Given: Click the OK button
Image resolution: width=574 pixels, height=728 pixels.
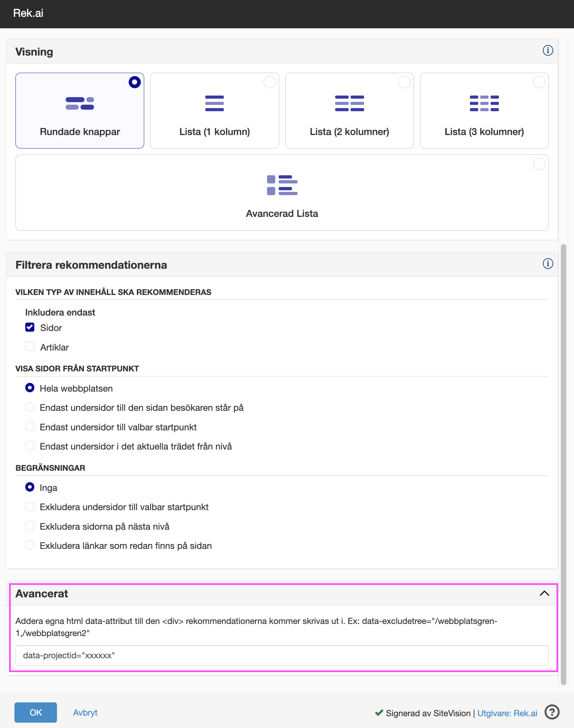Looking at the screenshot, I should pos(36,713).
